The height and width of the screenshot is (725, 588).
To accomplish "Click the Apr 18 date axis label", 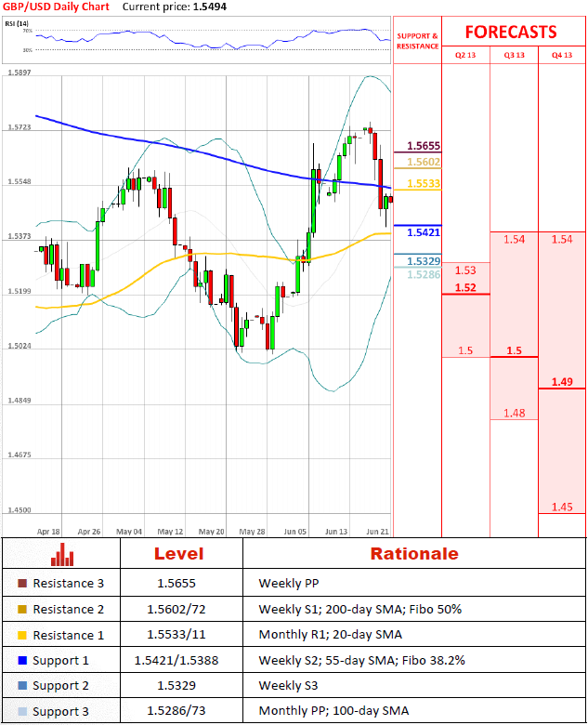I will (x=48, y=532).
